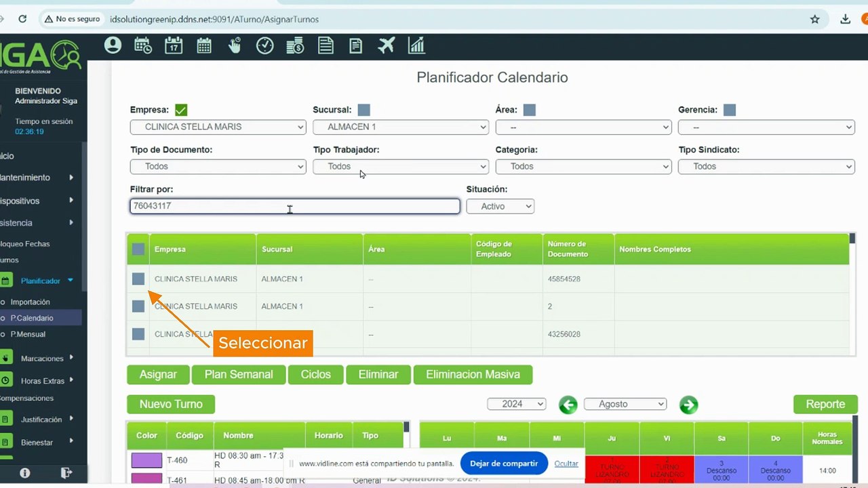This screenshot has width=868, height=488.
Task: Expand the Horas Extras sidebar menu
Action: pos(71,381)
